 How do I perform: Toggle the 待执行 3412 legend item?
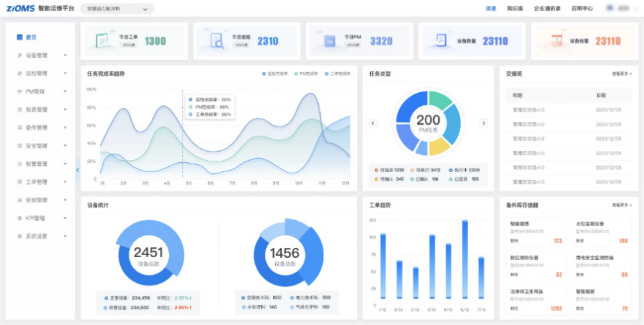click(425, 170)
